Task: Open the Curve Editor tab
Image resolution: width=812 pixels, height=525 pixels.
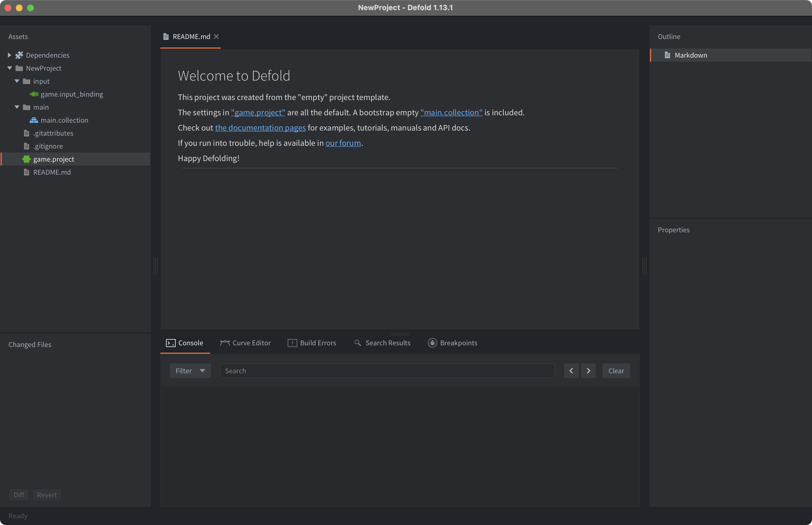Action: (x=245, y=343)
